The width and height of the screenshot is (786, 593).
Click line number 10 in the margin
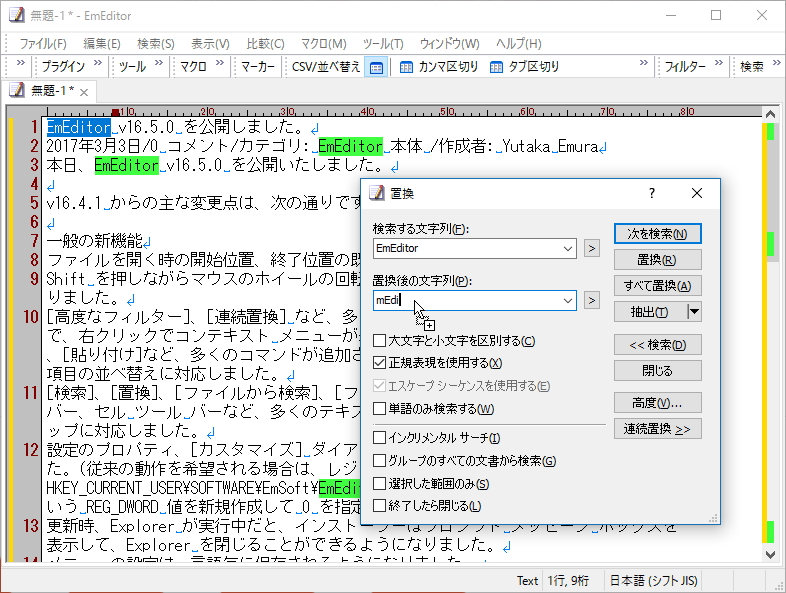pos(31,317)
